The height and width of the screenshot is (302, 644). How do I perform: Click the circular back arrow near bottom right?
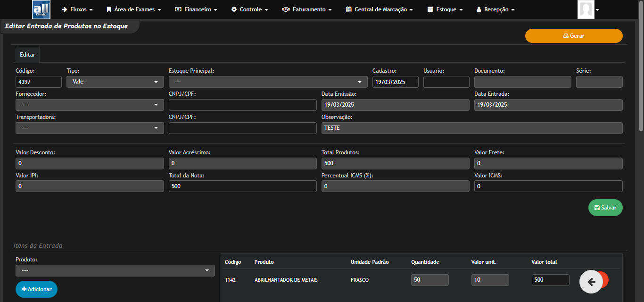click(592, 280)
